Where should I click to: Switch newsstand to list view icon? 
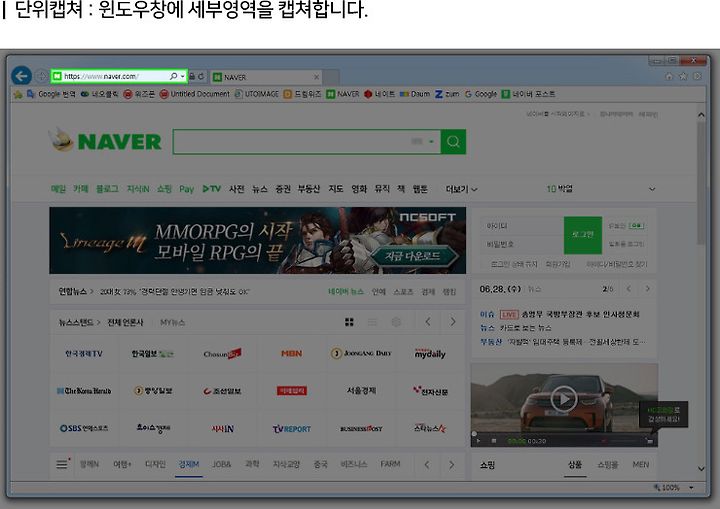point(372,322)
